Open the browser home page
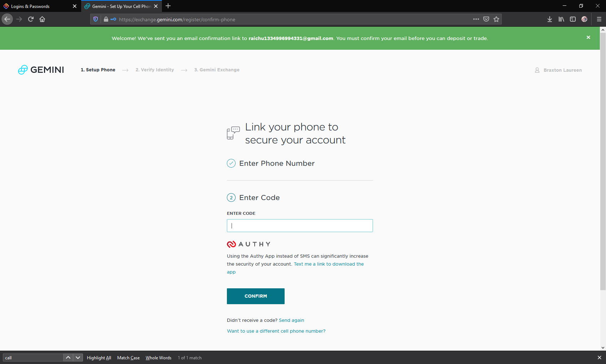 pyautogui.click(x=42, y=19)
